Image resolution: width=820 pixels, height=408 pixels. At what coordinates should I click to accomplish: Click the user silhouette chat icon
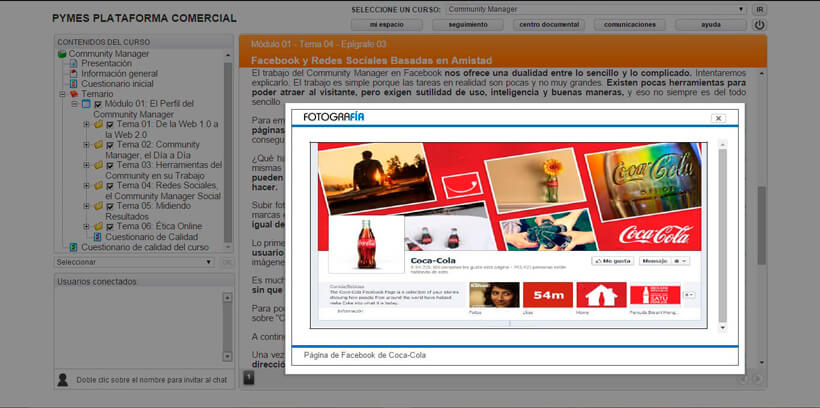pyautogui.click(x=62, y=380)
